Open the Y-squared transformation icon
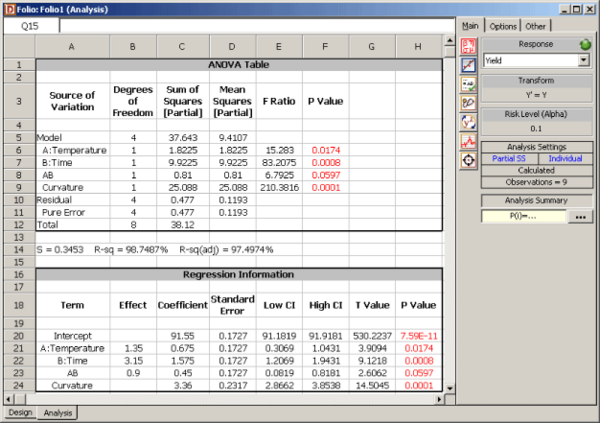The image size is (600, 423). (468, 122)
